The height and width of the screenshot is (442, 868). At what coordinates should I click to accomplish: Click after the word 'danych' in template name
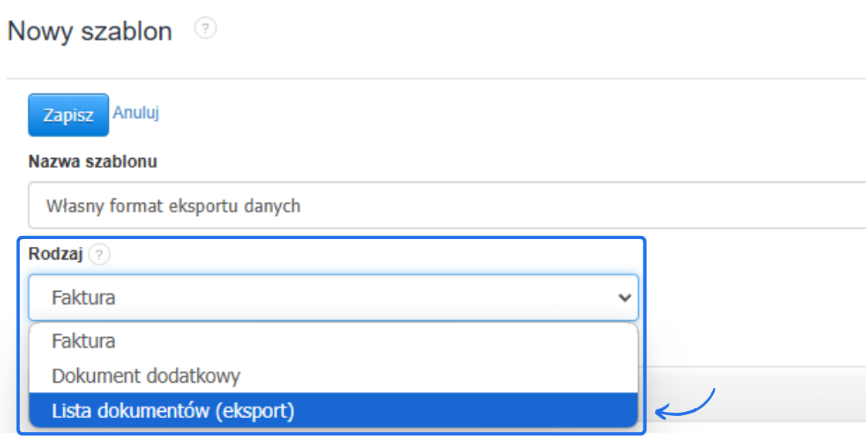303,207
